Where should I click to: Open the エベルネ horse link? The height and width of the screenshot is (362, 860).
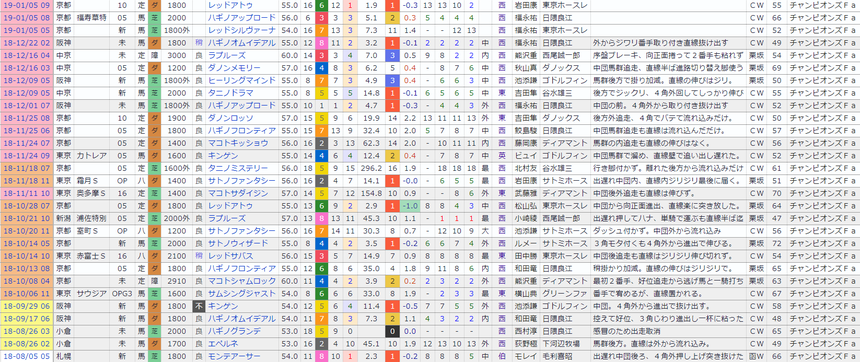pyautogui.click(x=223, y=343)
